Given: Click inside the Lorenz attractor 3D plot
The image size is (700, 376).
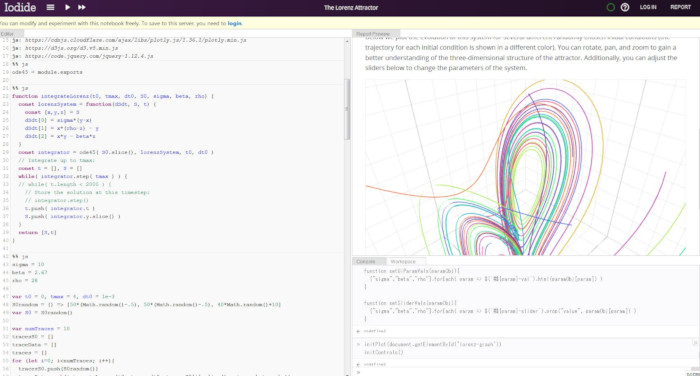Looking at the screenshot, I should pyautogui.click(x=525, y=167).
